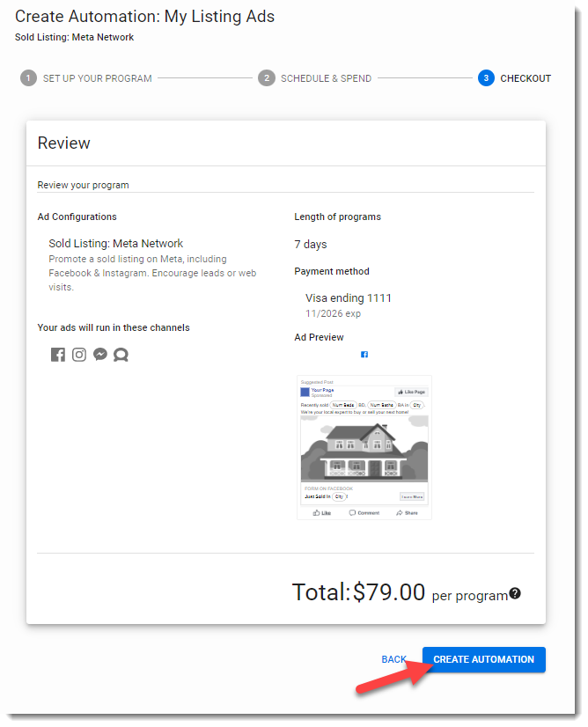Go to step 2 Schedule & Spend
The width and height of the screenshot is (588, 727).
pyautogui.click(x=267, y=78)
